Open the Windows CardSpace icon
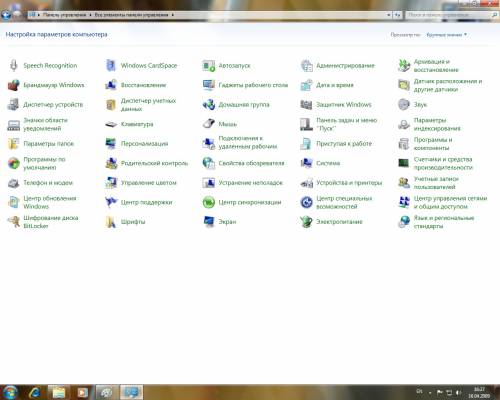The height and width of the screenshot is (400, 500). pyautogui.click(x=111, y=65)
